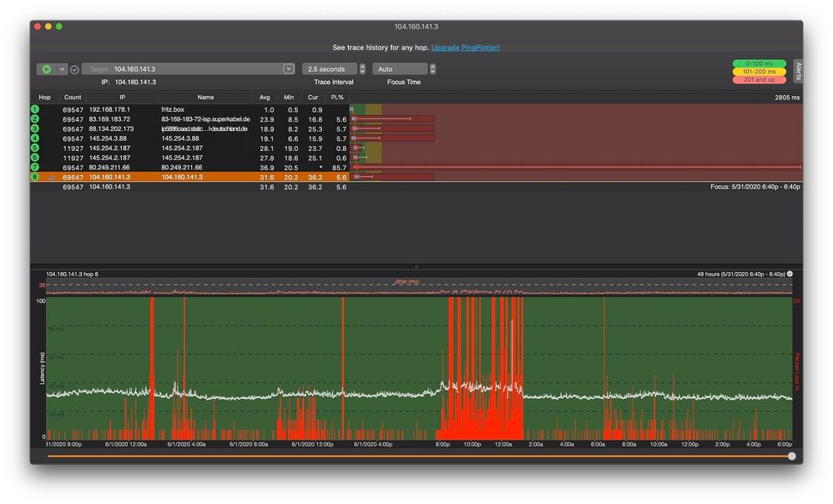Open the 48 hours timeline range menu
The height and width of the screenshot is (504, 833).
click(790, 274)
